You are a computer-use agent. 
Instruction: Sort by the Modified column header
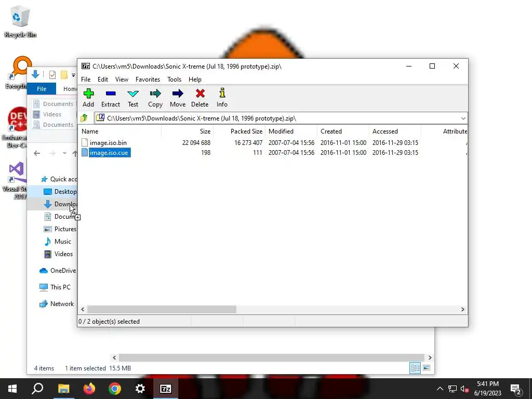point(291,131)
